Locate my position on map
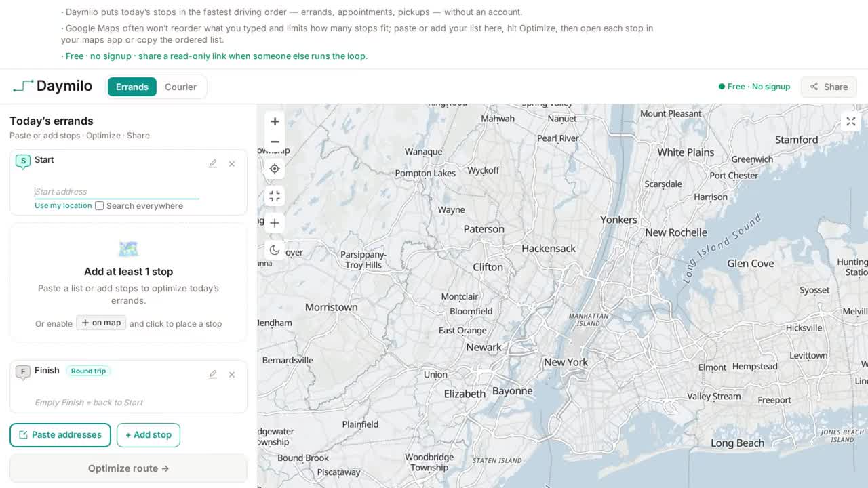The width and height of the screenshot is (868, 488). click(x=275, y=169)
